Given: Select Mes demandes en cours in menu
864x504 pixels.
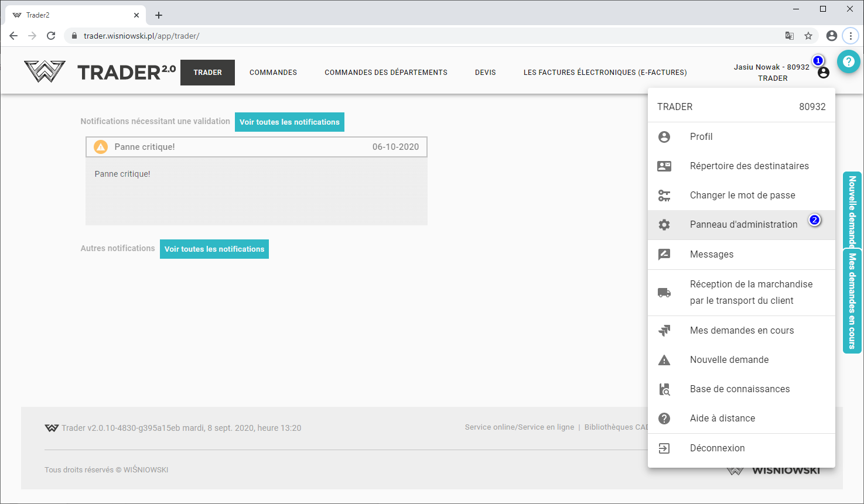Looking at the screenshot, I should pos(742,331).
